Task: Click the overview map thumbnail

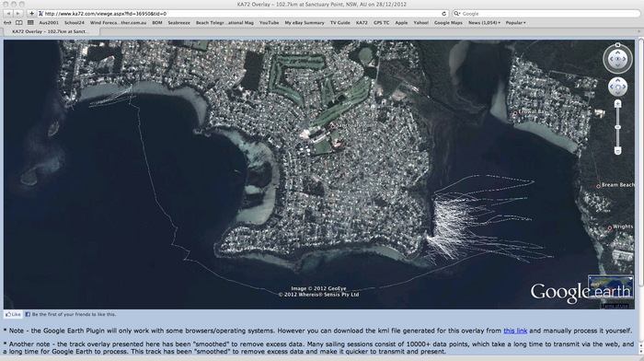Action: [x=610, y=286]
